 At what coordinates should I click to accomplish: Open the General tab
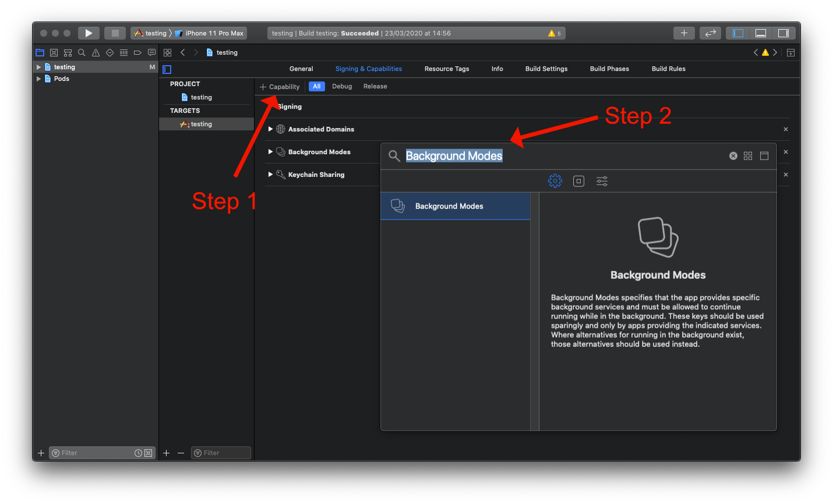point(301,69)
